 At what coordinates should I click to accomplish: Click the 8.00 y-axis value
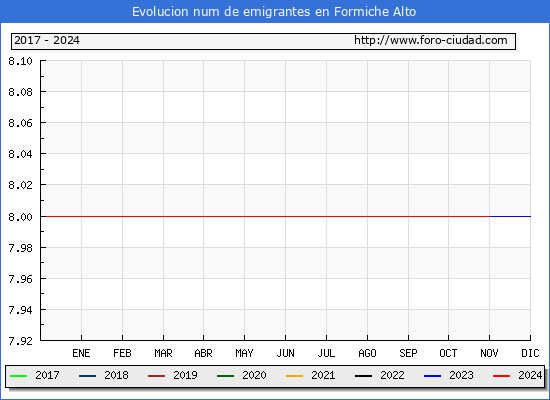point(20,217)
